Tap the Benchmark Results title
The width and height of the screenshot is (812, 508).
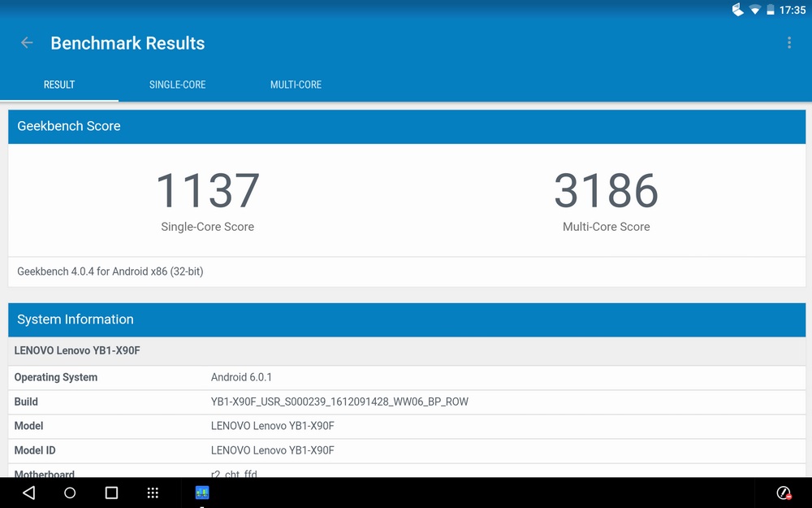(x=128, y=43)
